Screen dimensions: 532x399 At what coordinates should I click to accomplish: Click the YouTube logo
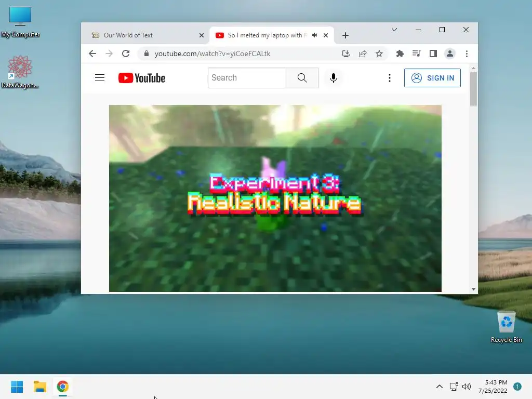142,78
